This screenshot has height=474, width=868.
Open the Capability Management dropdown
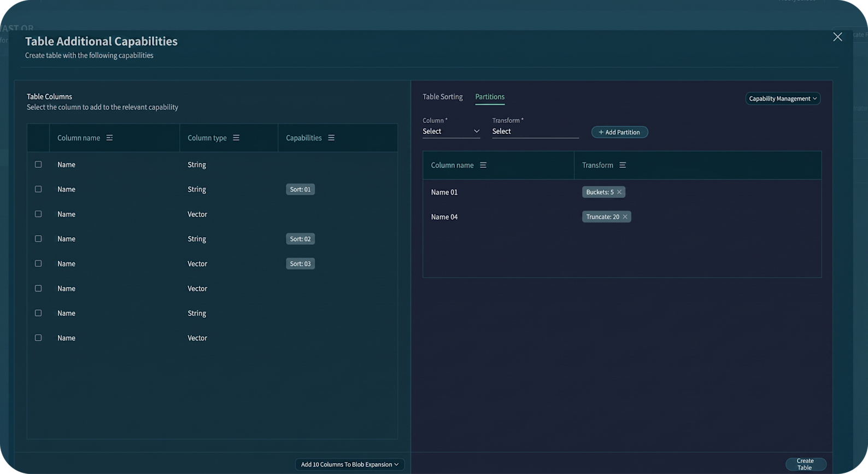783,98
